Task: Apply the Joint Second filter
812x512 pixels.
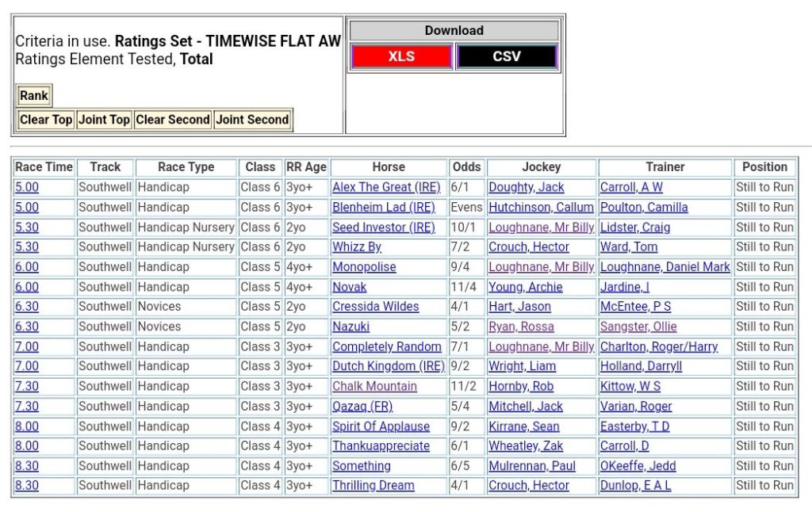Action: [252, 120]
